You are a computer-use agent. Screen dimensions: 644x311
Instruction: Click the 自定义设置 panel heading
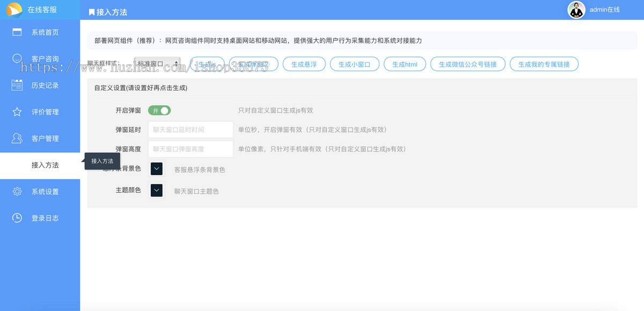tap(141, 88)
